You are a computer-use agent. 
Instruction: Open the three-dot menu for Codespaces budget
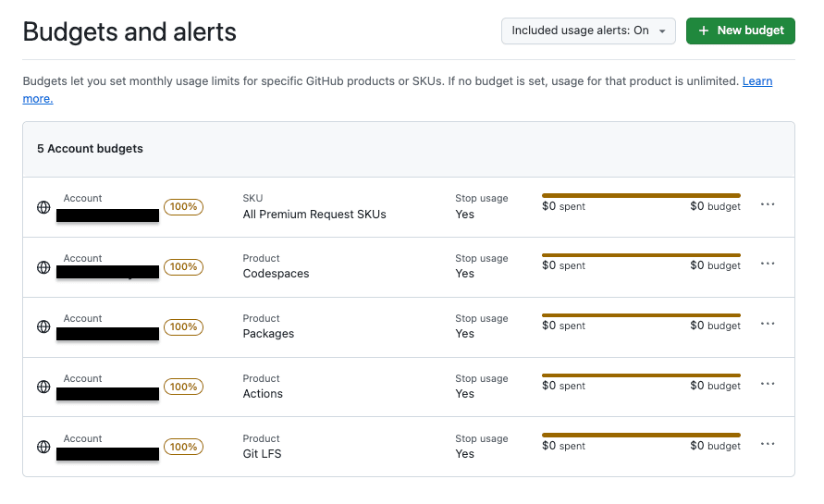click(x=768, y=264)
